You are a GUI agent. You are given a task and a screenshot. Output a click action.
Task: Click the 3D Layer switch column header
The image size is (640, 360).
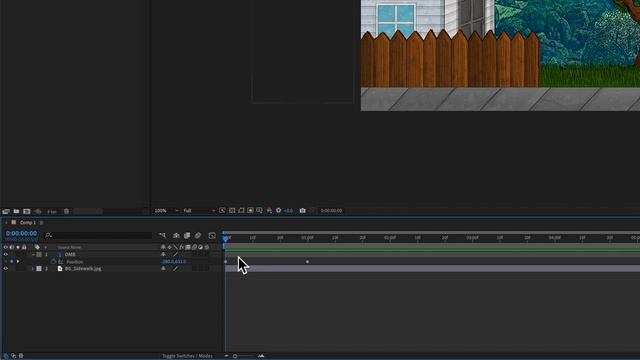207,247
